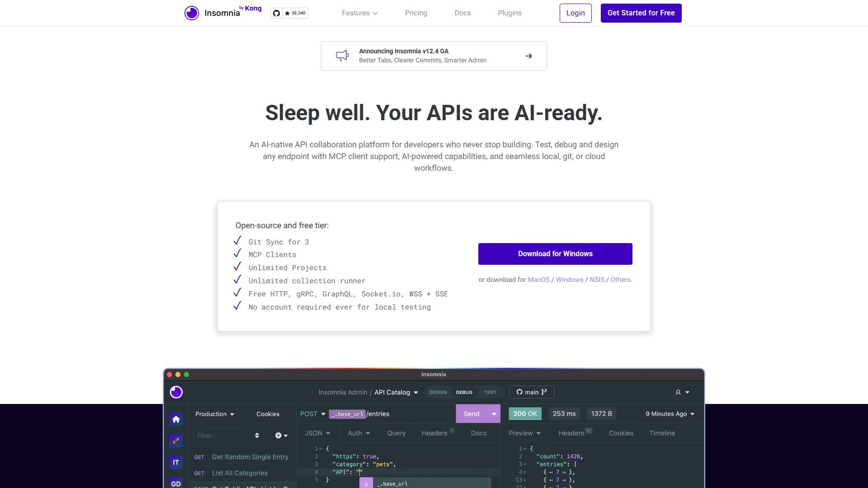The width and height of the screenshot is (868, 488).
Task: Open the response Cookies tab
Action: pyautogui.click(x=621, y=433)
